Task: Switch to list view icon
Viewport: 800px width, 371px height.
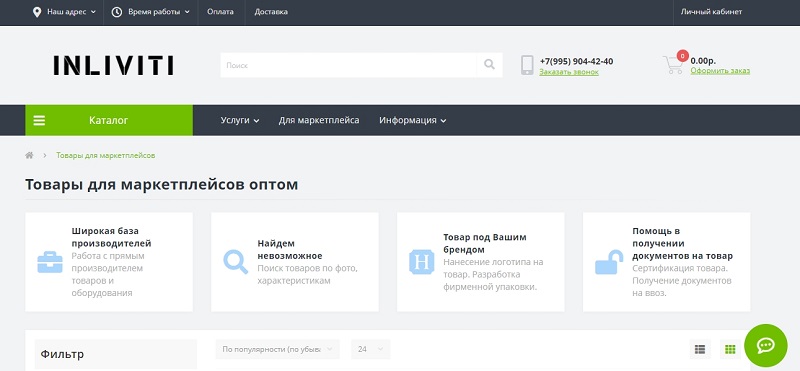Action: 699,350
